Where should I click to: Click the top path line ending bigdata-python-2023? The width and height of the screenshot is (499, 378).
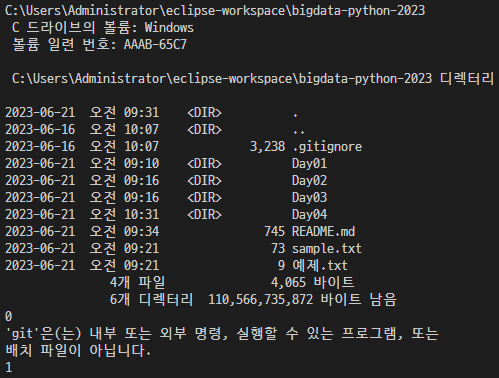click(x=215, y=11)
